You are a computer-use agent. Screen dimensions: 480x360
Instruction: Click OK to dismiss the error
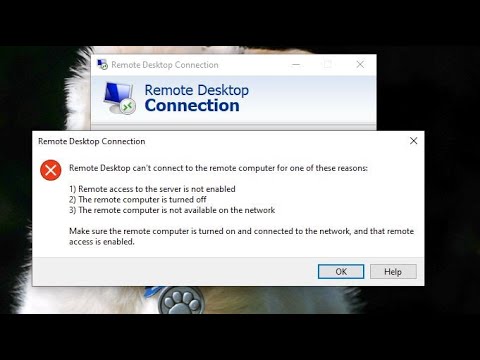point(341,272)
